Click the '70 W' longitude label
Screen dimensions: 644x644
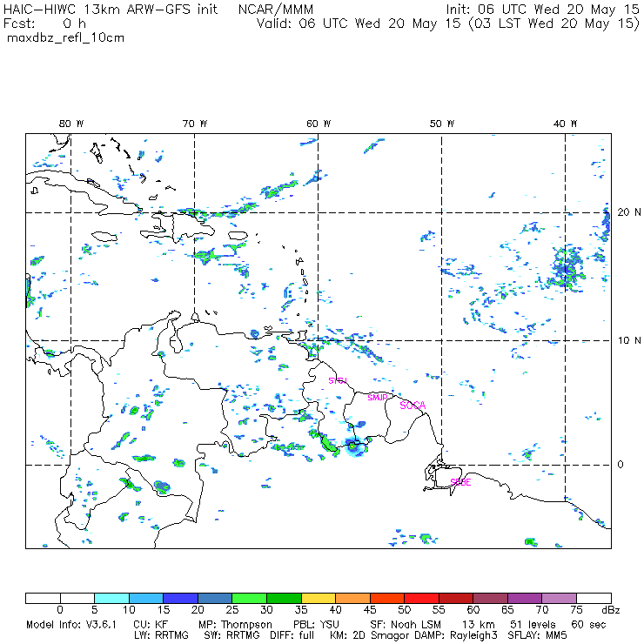tap(195, 124)
